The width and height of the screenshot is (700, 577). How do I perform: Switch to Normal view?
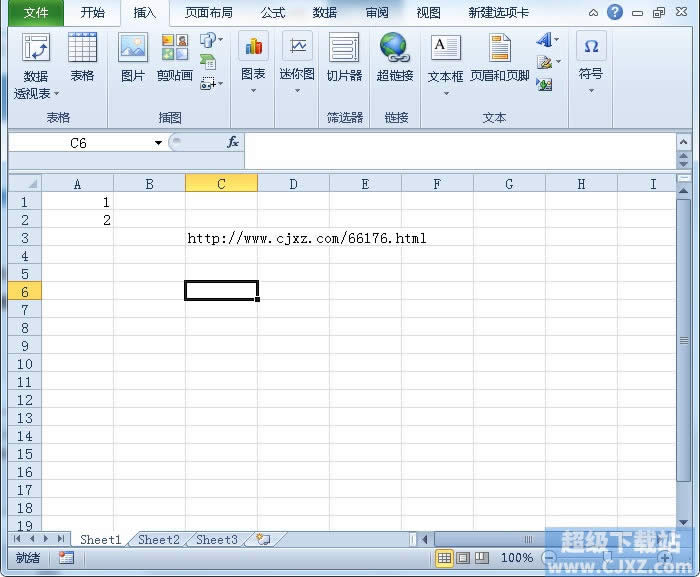(x=444, y=557)
